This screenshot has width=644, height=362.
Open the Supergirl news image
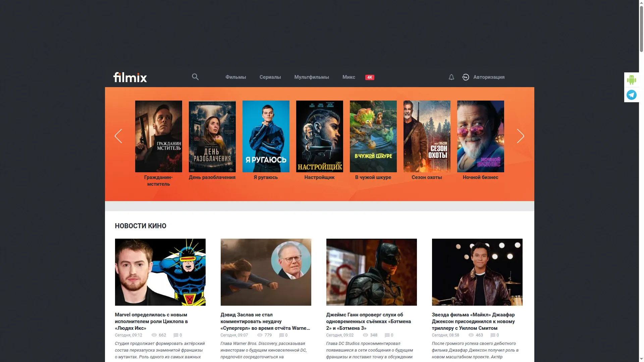point(266,272)
